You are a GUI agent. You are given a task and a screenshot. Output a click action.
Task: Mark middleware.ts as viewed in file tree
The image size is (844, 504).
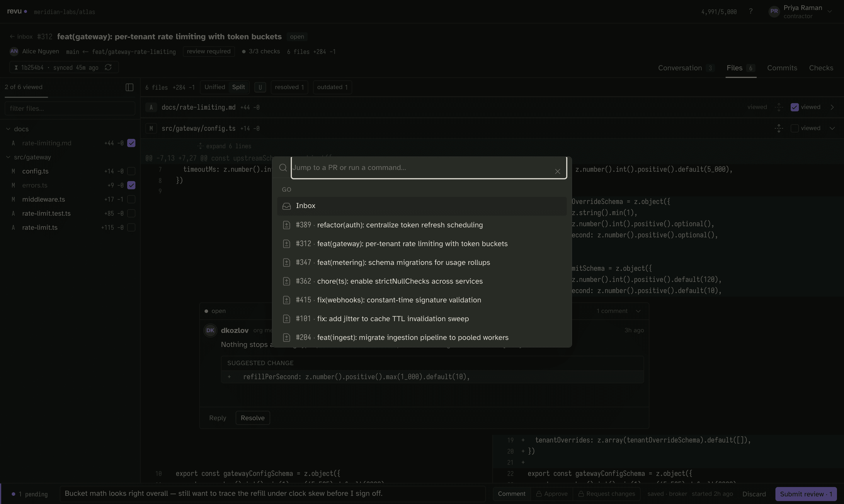(x=131, y=199)
